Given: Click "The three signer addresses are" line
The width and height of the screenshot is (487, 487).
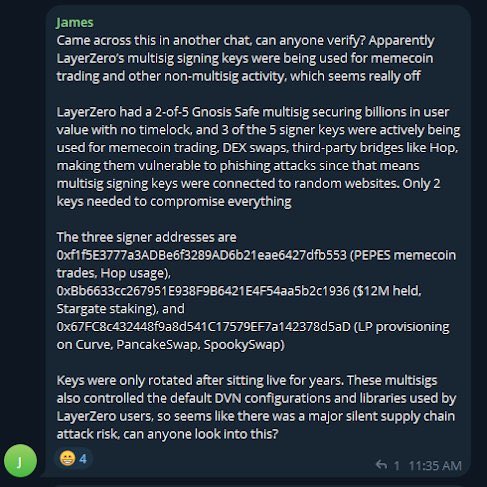Looking at the screenshot, I should click(x=146, y=237).
